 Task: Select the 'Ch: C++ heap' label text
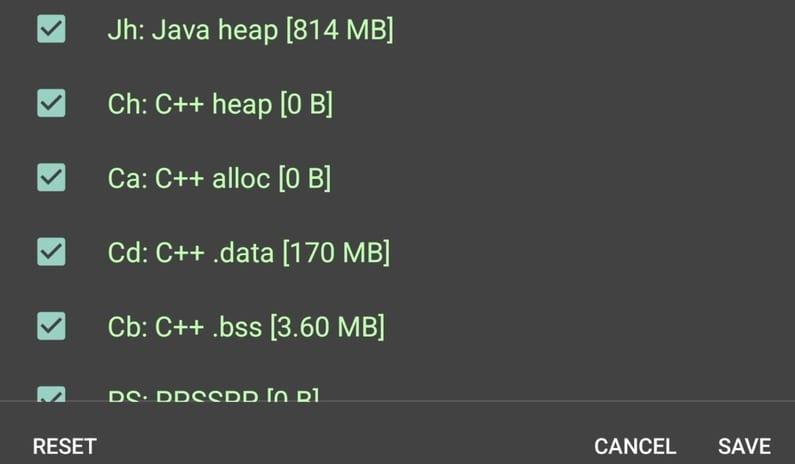tap(190, 104)
